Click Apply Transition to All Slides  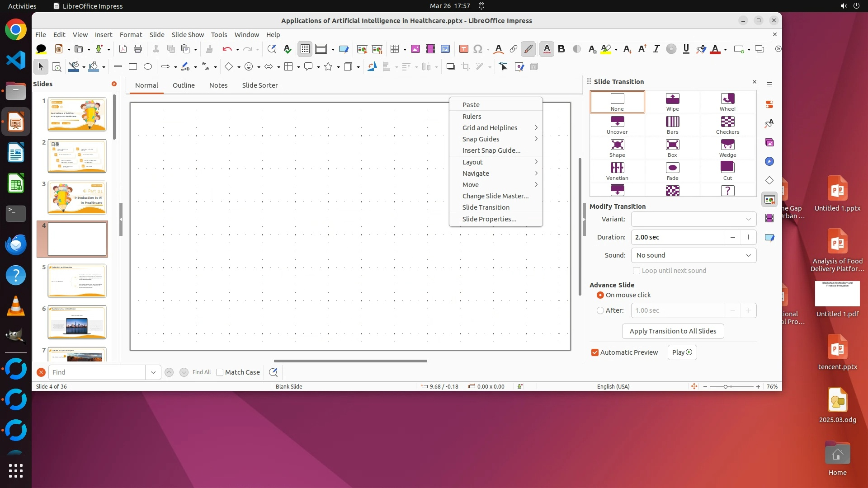673,331
